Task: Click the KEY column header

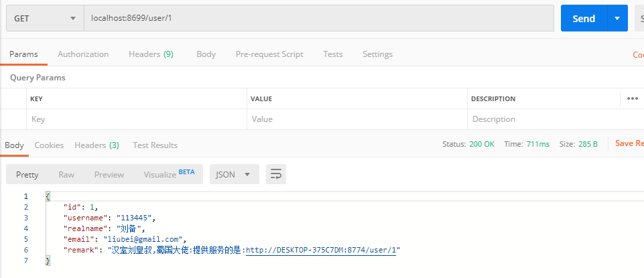Action: [x=36, y=99]
